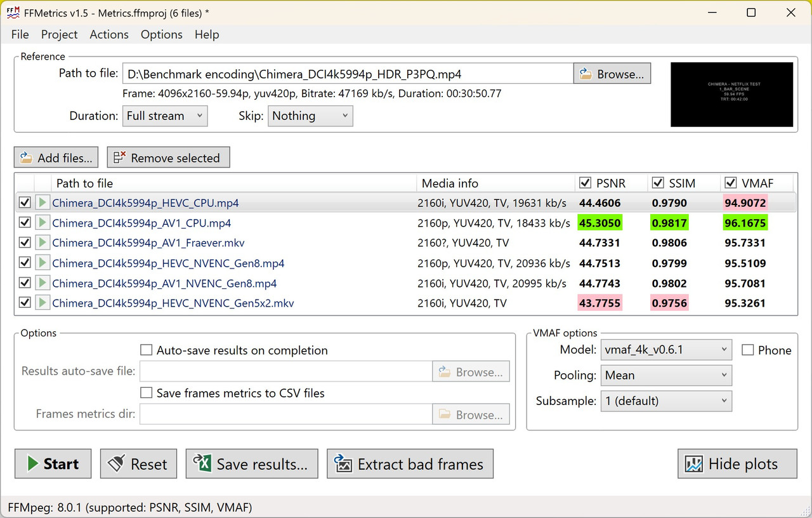Select file name Chimera_DCI4k5994p_HEVC_CPU.mp4
Viewport: 812px width, 518px height.
coord(145,204)
